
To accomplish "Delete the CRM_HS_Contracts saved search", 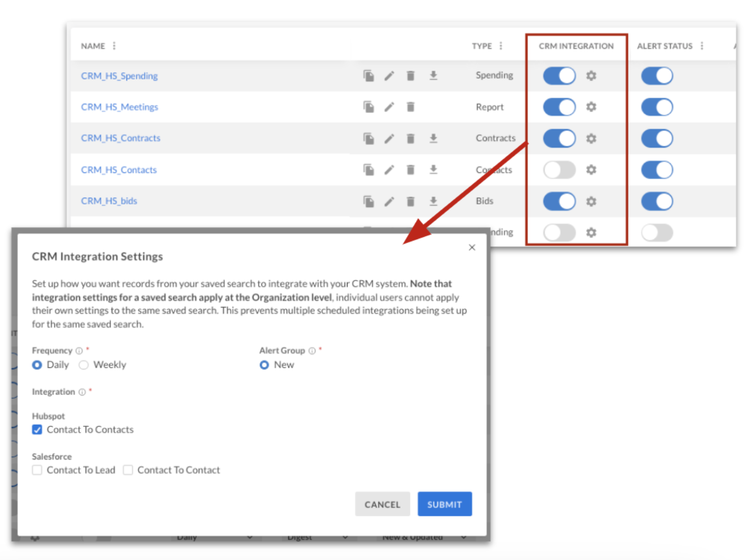I will (410, 138).
